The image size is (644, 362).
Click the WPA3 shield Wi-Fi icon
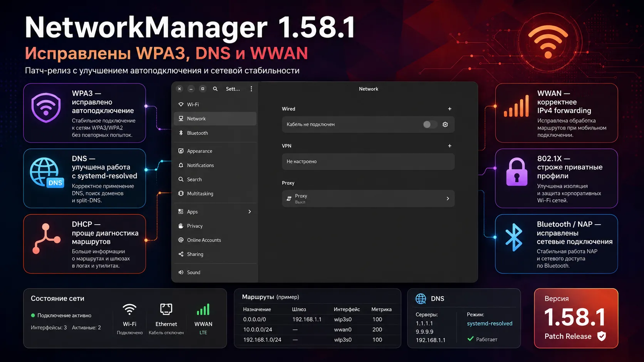46,108
